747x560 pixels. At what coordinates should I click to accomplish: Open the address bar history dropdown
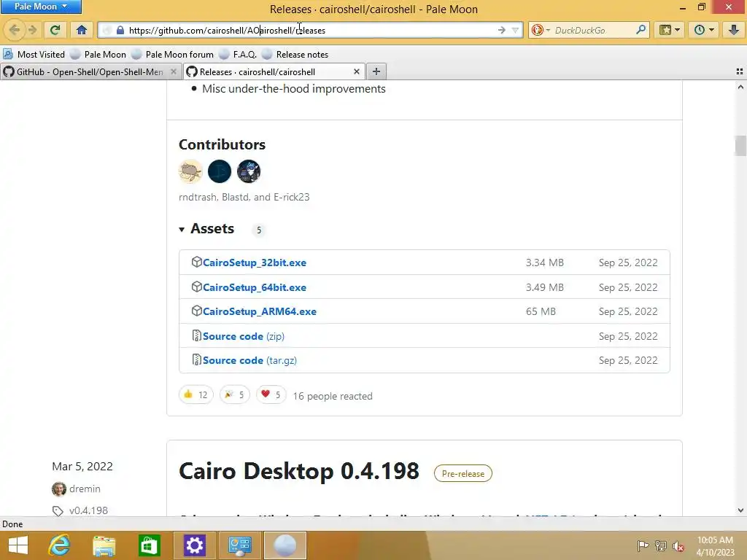[x=515, y=30]
